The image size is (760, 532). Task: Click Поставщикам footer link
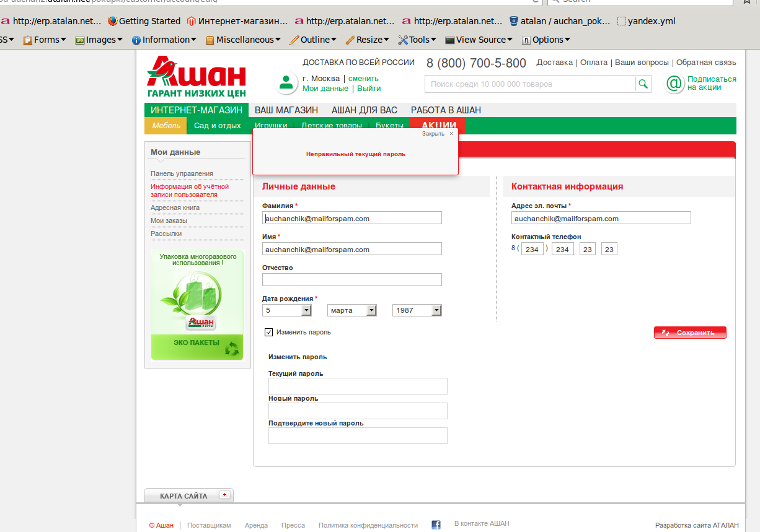pyautogui.click(x=209, y=525)
